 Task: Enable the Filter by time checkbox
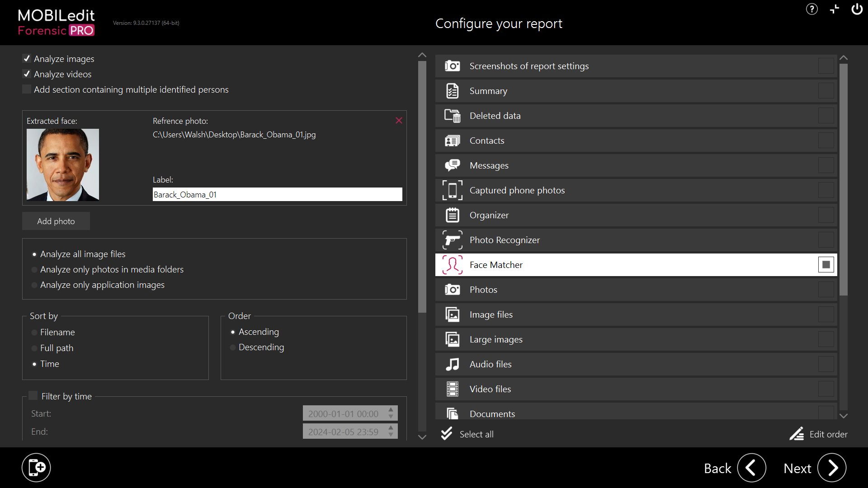[33, 396]
